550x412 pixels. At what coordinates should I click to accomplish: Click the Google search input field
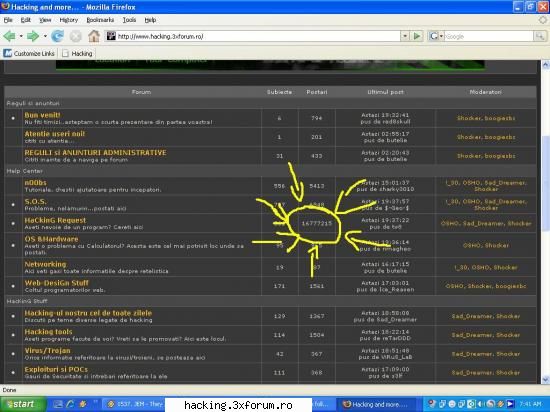coord(489,36)
